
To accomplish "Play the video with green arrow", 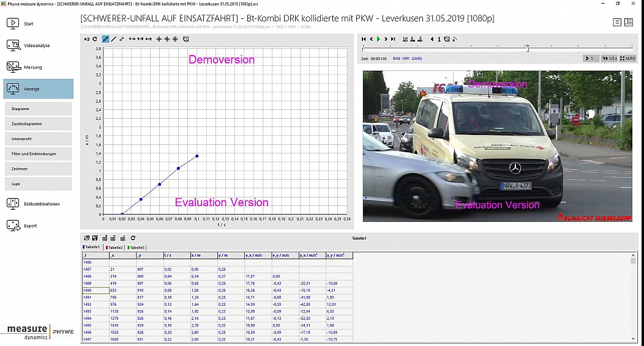I will 378,39.
